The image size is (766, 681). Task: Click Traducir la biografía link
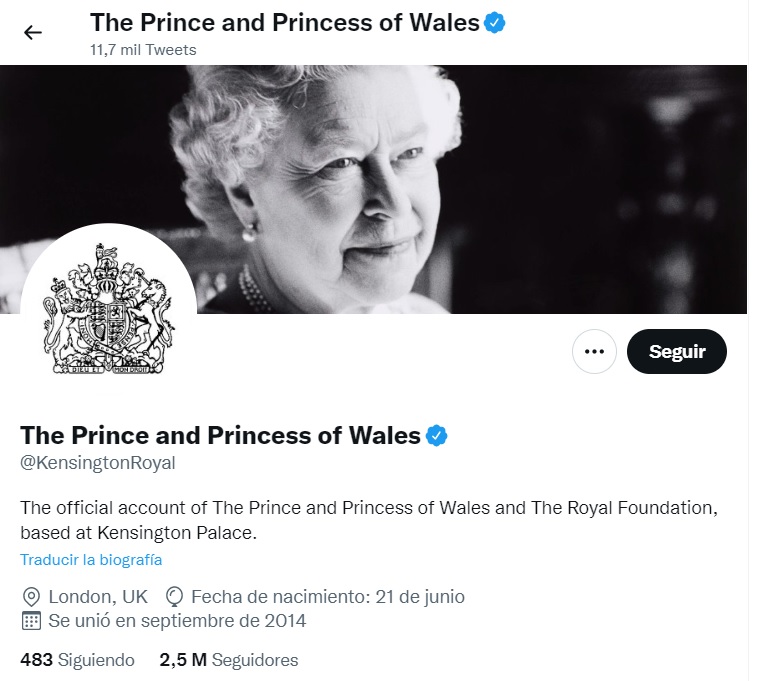click(x=91, y=559)
